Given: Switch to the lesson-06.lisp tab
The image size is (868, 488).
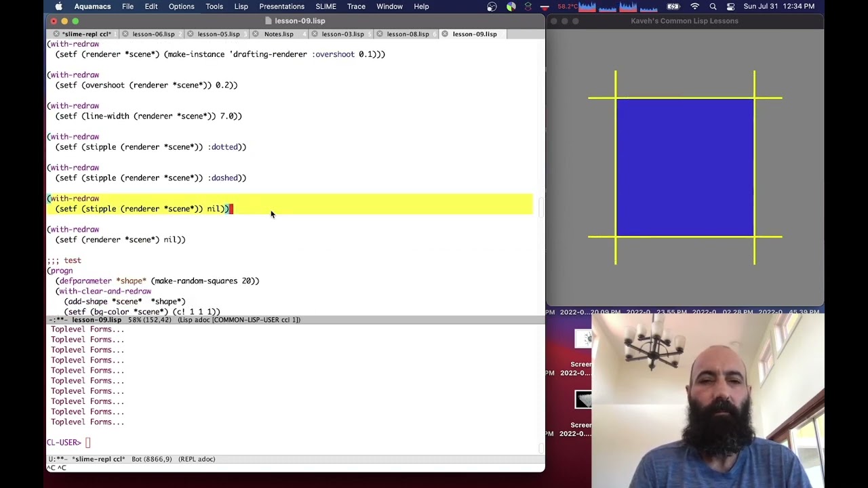Looking at the screenshot, I should click(153, 34).
